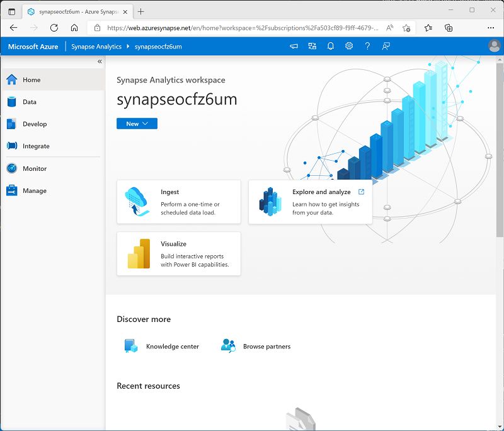Image resolution: width=504 pixels, height=431 pixels.
Task: Click the workspace switcher icon beside the megaphone
Action: pyautogui.click(x=312, y=46)
